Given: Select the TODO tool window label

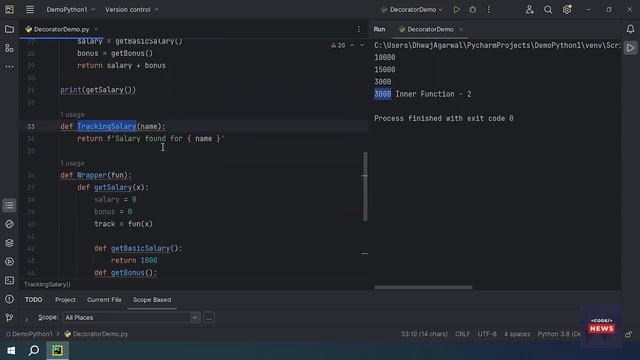Looking at the screenshot, I should (33, 300).
